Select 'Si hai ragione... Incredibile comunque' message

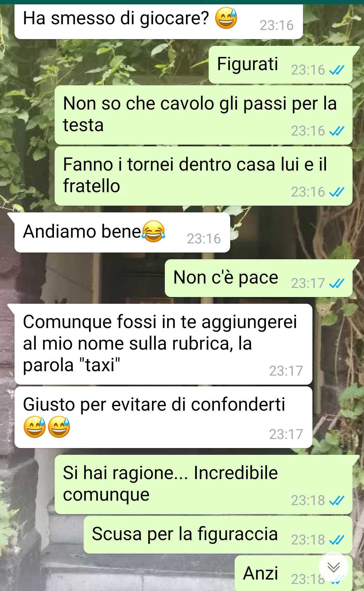point(204,484)
